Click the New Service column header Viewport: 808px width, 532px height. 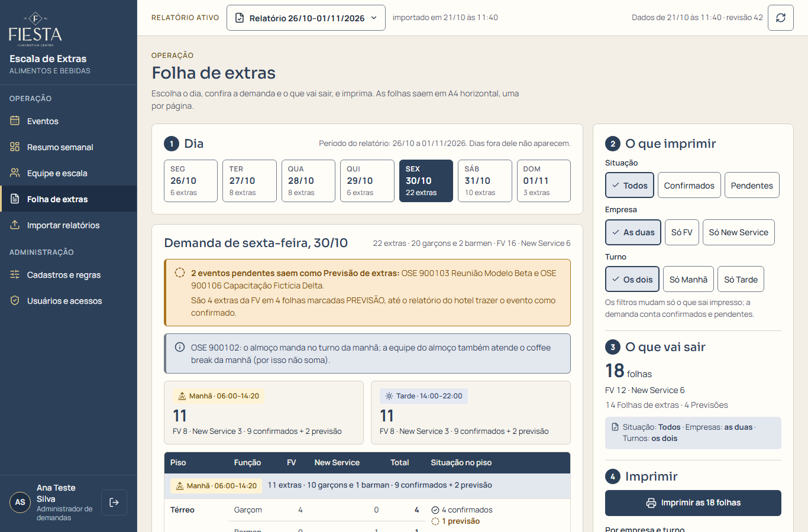tap(337, 463)
